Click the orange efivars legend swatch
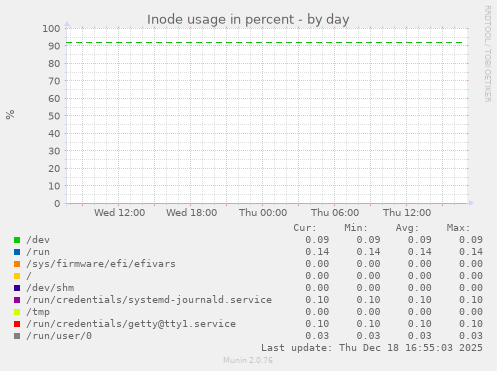 click(x=17, y=264)
